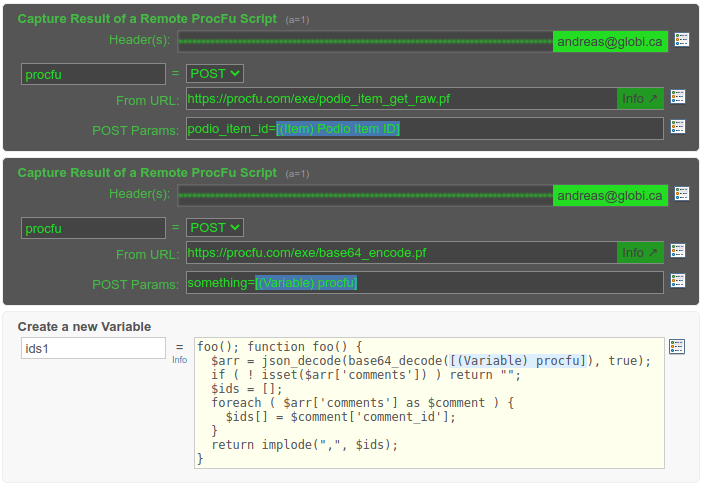Click the picker icon beside the podio_item_get_raw.pf URL
This screenshot has height=486, width=704.
(678, 97)
